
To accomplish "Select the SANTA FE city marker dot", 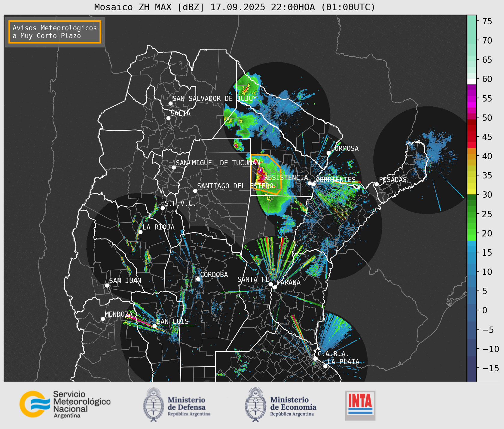I will tap(271, 284).
